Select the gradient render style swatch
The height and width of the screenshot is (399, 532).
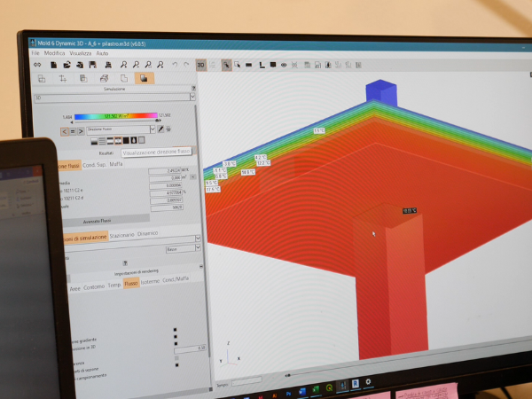(x=94, y=141)
